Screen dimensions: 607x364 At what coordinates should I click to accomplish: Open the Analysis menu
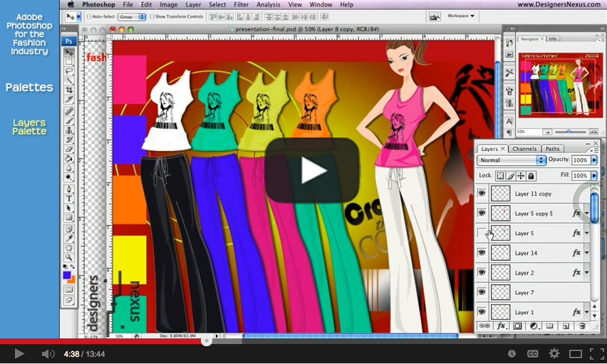268,5
